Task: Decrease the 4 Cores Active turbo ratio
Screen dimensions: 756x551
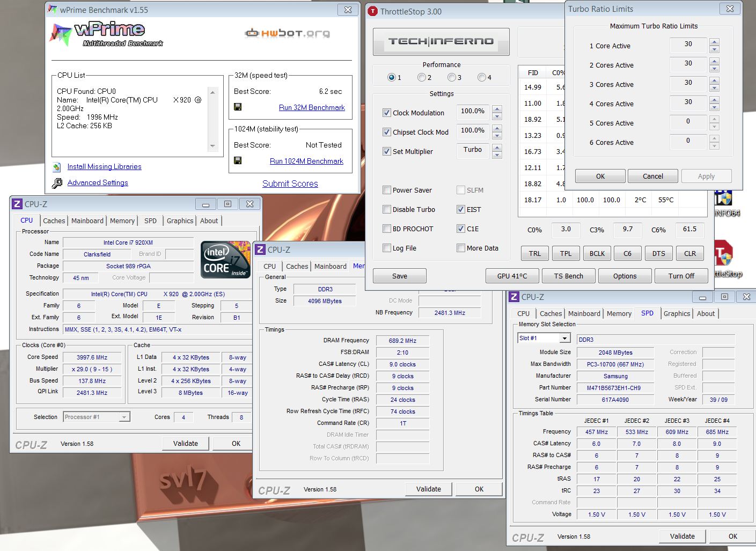Action: [714, 107]
